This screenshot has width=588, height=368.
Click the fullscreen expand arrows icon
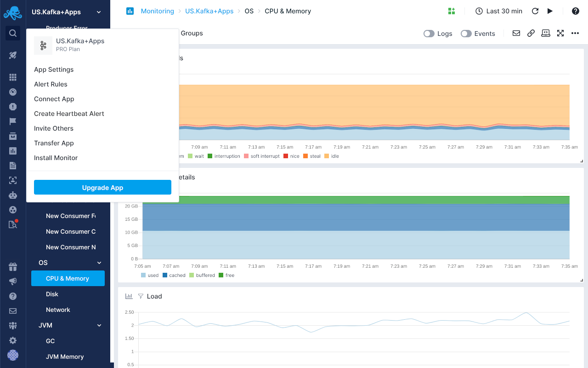560,33
